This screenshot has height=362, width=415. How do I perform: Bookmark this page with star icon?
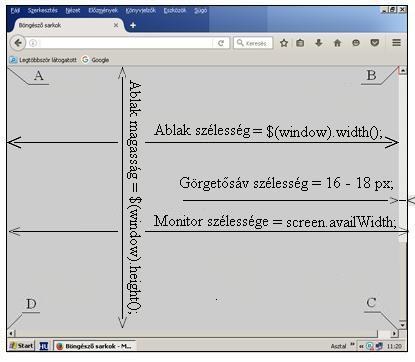(284, 43)
